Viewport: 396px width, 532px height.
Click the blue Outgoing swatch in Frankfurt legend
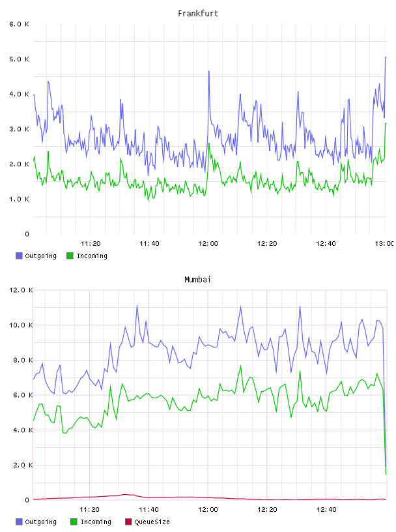click(19, 256)
